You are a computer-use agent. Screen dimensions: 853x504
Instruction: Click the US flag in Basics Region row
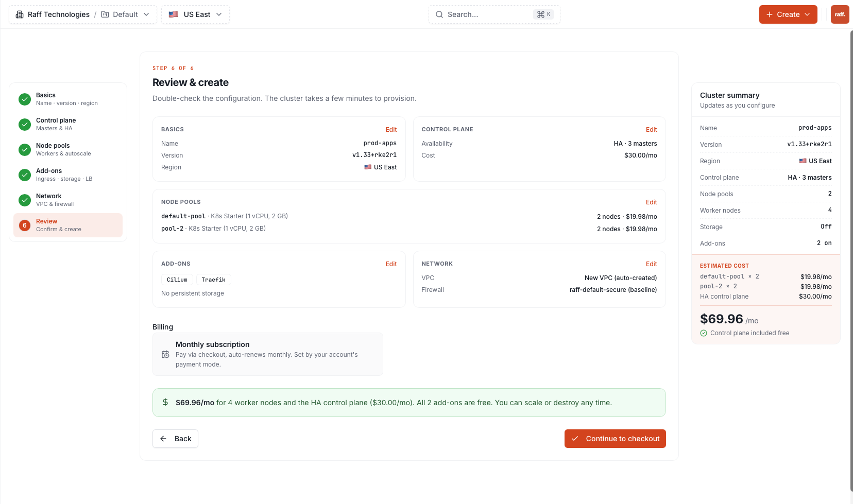click(x=368, y=167)
